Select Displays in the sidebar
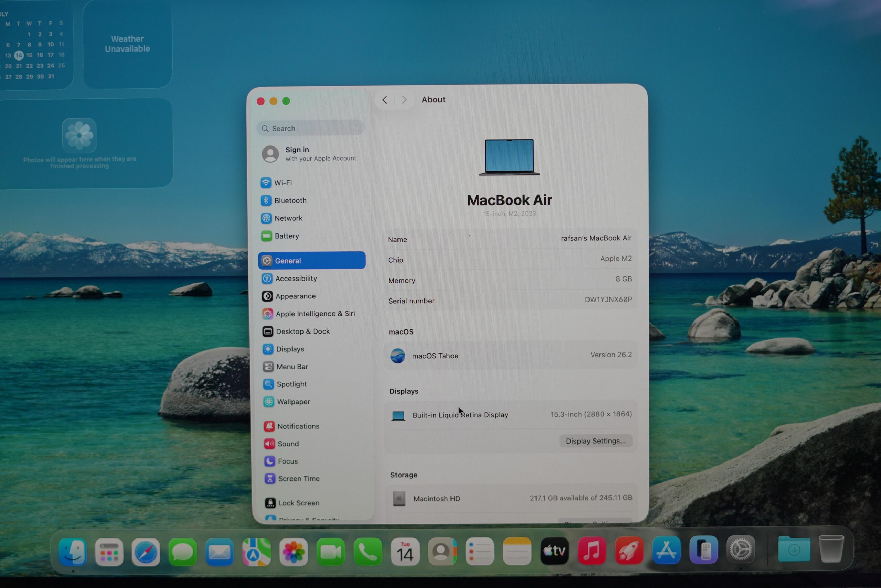 tap(313, 349)
